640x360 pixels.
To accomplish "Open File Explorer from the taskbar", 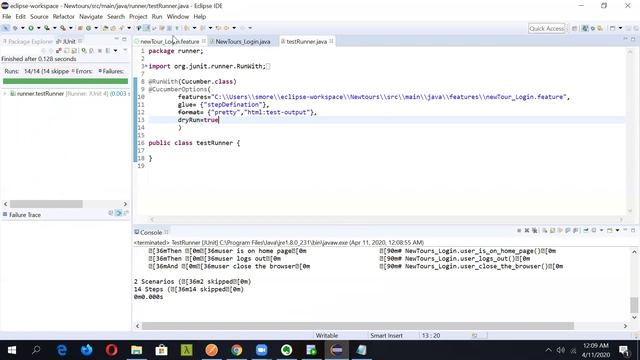I will click(x=136, y=350).
